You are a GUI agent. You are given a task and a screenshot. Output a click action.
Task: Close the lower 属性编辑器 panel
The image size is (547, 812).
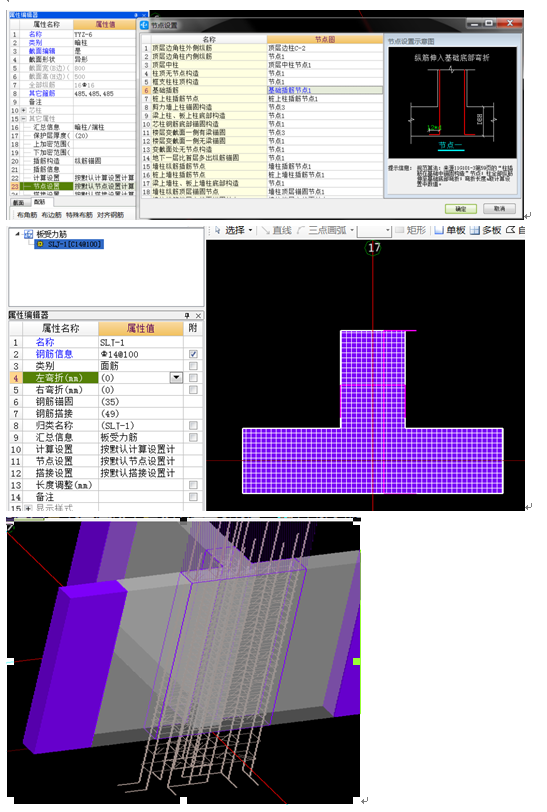[198, 315]
